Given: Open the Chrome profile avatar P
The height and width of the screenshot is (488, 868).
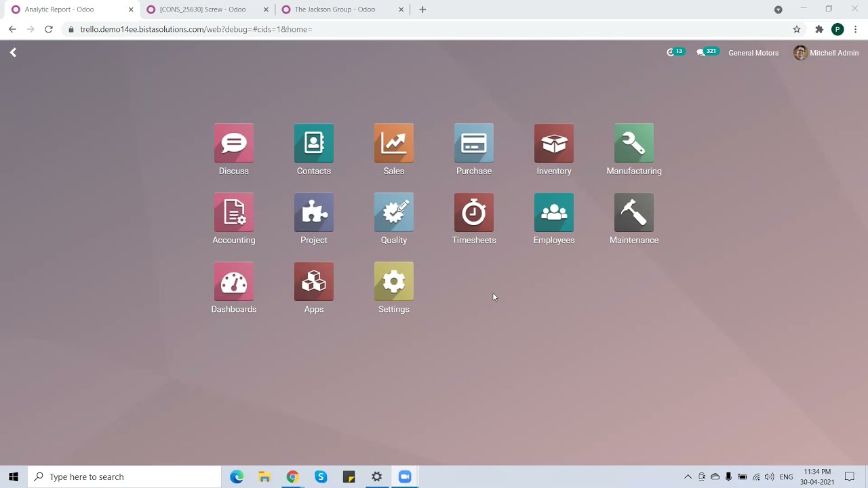Looking at the screenshot, I should pyautogui.click(x=837, y=29).
